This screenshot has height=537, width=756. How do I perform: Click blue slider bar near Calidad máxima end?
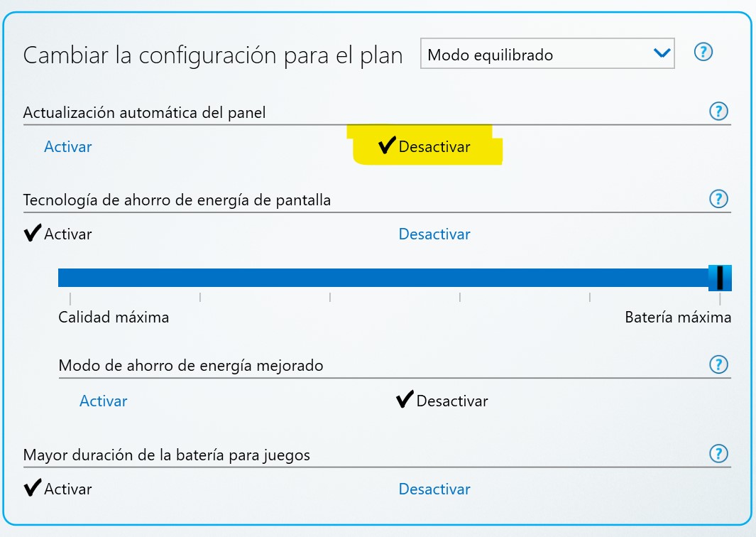click(72, 278)
